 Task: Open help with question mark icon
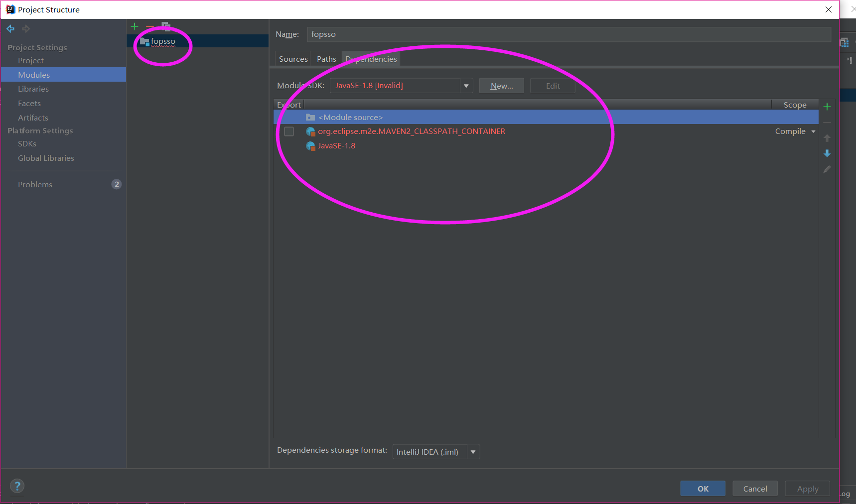tap(17, 486)
